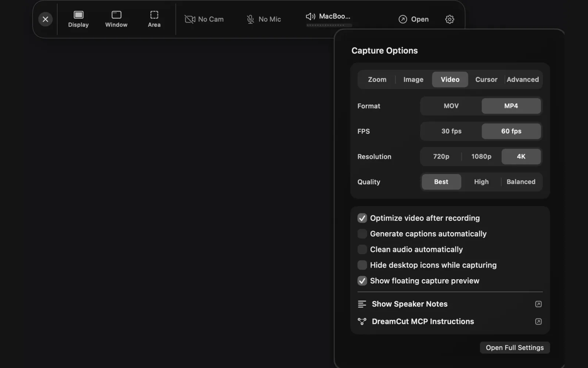Viewport: 588px width, 368px height.
Task: Uncheck Show floating capture preview
Action: point(362,281)
